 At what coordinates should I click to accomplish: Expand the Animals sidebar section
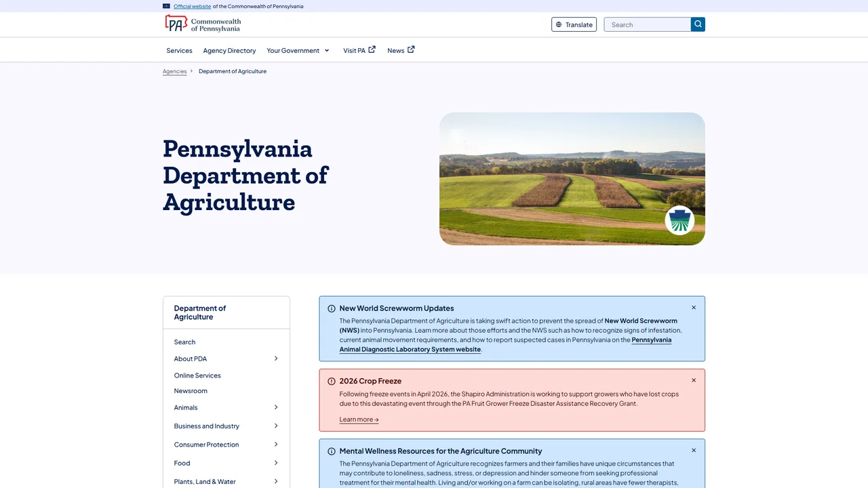276,407
